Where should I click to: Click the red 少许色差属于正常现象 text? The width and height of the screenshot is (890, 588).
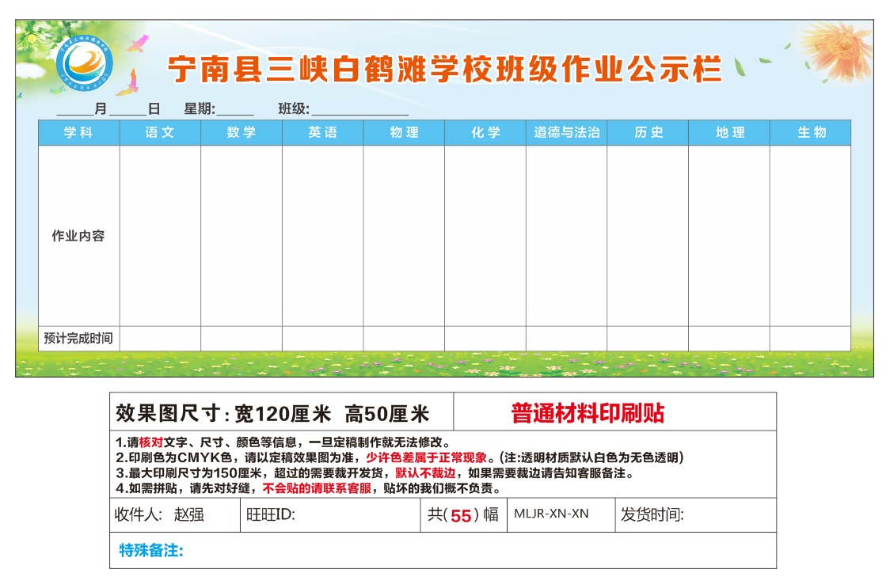(426, 457)
